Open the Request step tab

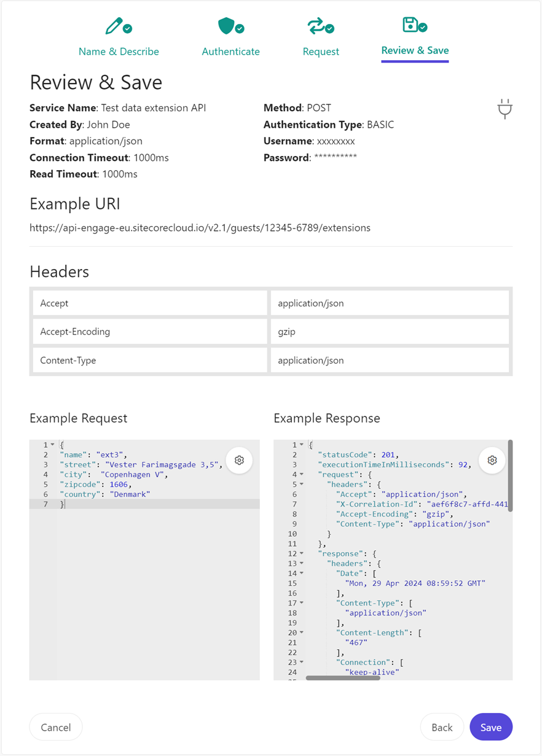321,52
